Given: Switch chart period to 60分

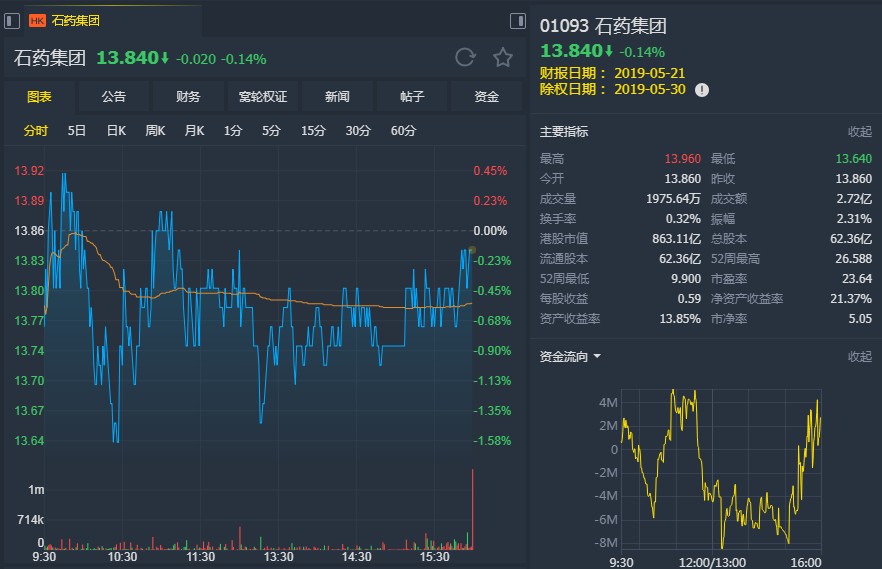Looking at the screenshot, I should point(403,131).
